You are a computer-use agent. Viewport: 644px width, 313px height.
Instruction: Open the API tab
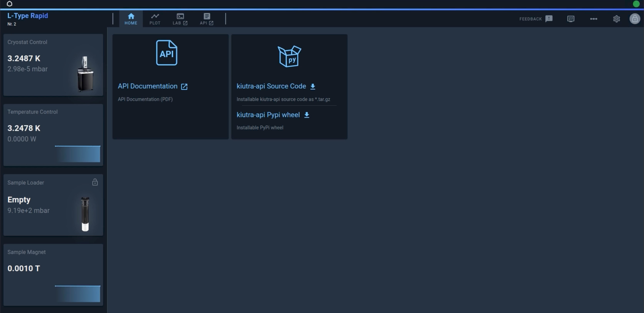tap(207, 19)
